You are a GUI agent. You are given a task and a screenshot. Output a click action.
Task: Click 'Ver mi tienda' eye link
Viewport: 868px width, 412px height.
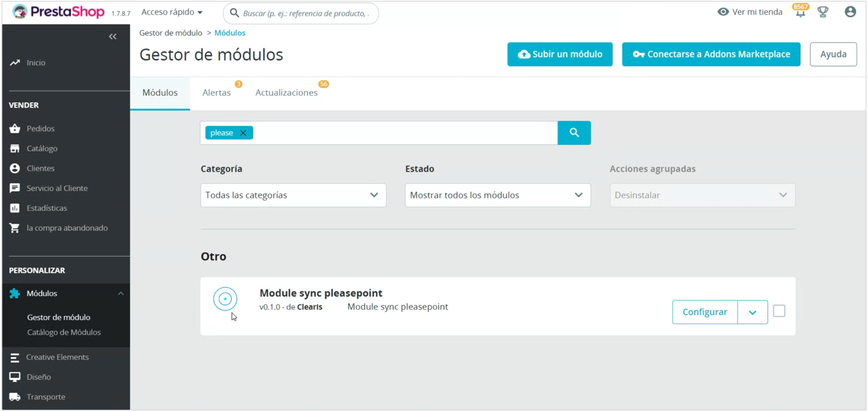pyautogui.click(x=750, y=12)
